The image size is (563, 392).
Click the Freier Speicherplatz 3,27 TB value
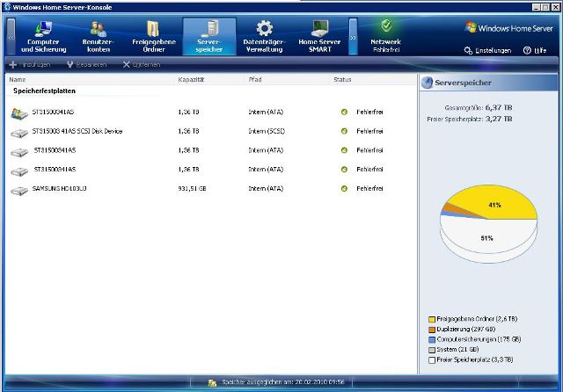tap(499, 119)
